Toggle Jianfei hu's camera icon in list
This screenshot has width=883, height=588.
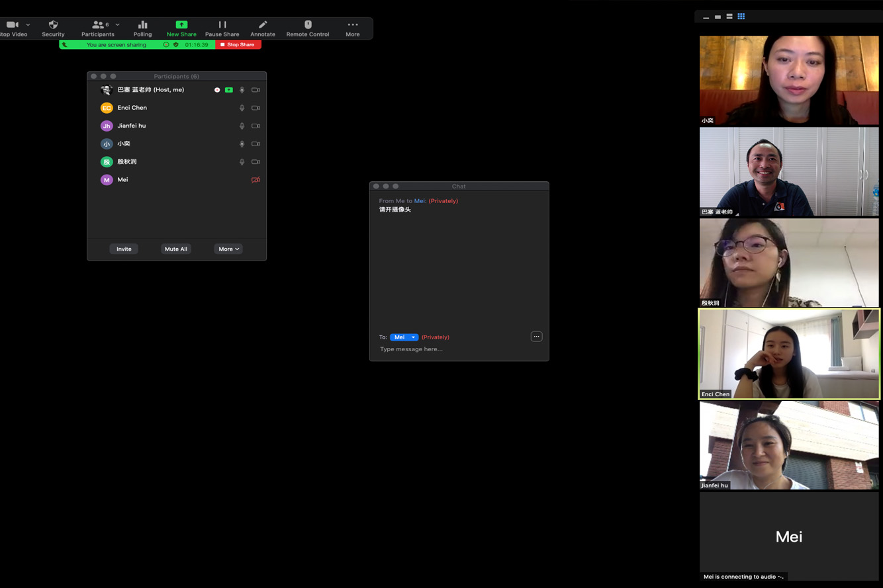point(256,126)
